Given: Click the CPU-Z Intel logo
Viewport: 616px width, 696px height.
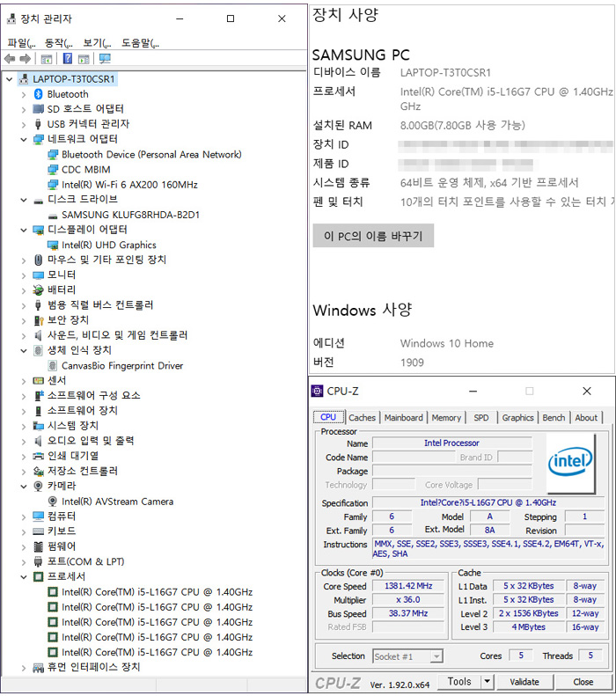Looking at the screenshot, I should click(x=570, y=462).
